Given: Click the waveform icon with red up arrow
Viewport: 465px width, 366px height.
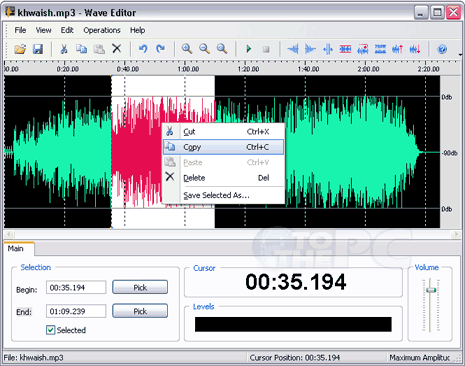Looking at the screenshot, I should pos(398,49).
